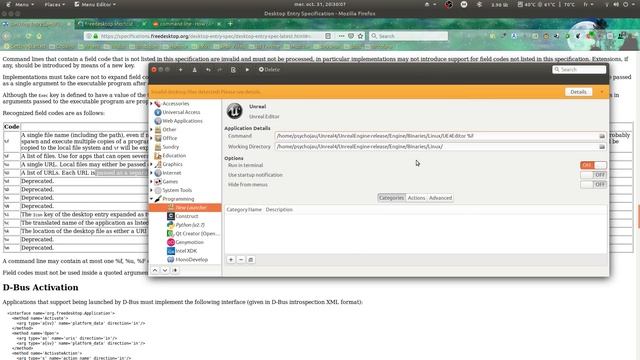Undo the last change in Menu Editor
The height and width of the screenshot is (360, 640).
[x=208, y=70]
